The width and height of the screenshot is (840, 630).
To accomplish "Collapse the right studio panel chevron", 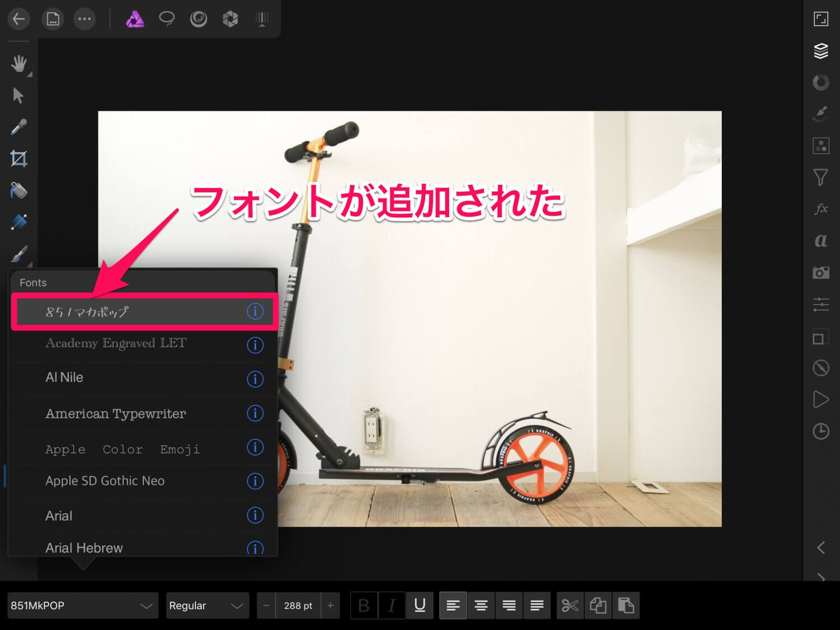I will coord(820,547).
